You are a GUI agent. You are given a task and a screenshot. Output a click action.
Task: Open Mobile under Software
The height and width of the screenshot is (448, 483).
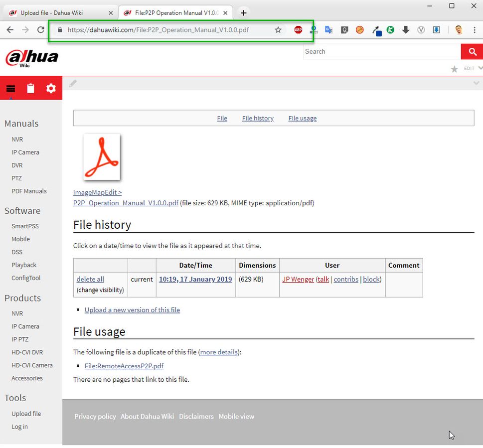pos(20,239)
